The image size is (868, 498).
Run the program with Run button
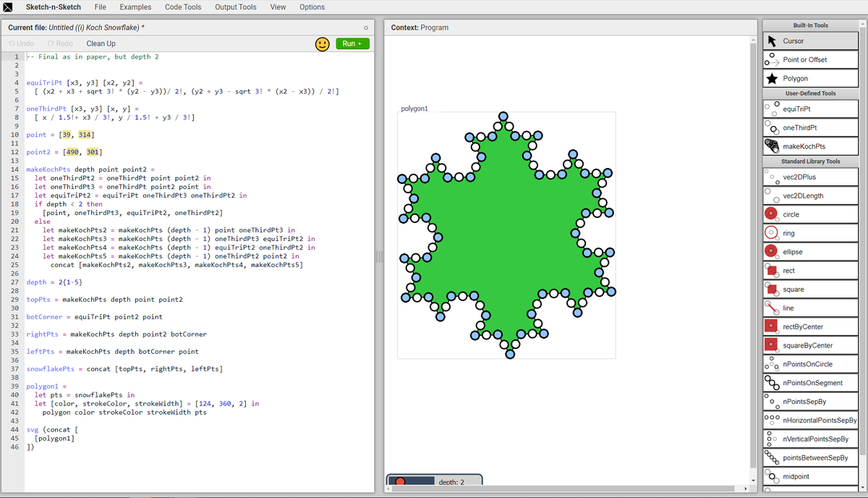(x=353, y=43)
